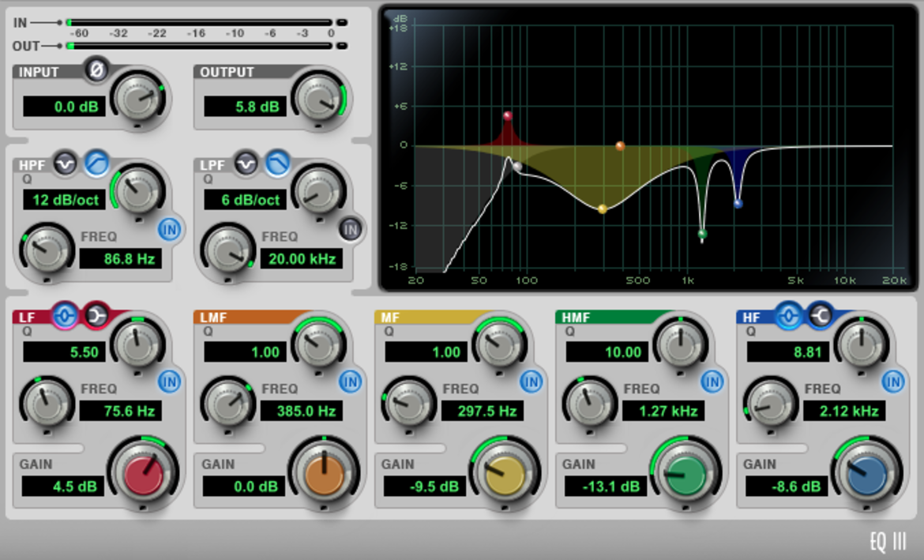
Task: Select the HF shelf filter type icon
Action: click(x=820, y=315)
